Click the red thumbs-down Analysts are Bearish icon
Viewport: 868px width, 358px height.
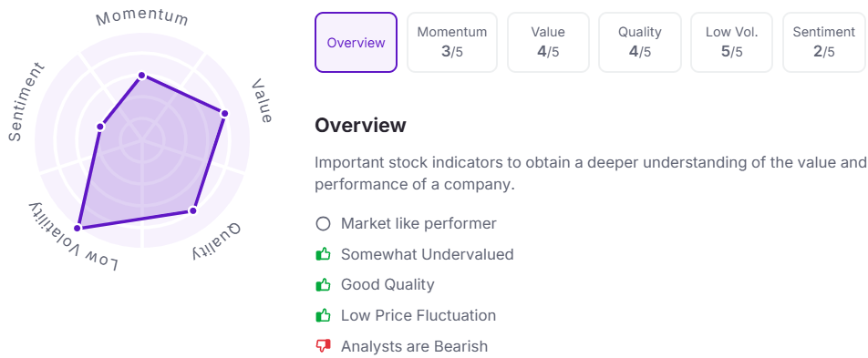[x=323, y=346]
